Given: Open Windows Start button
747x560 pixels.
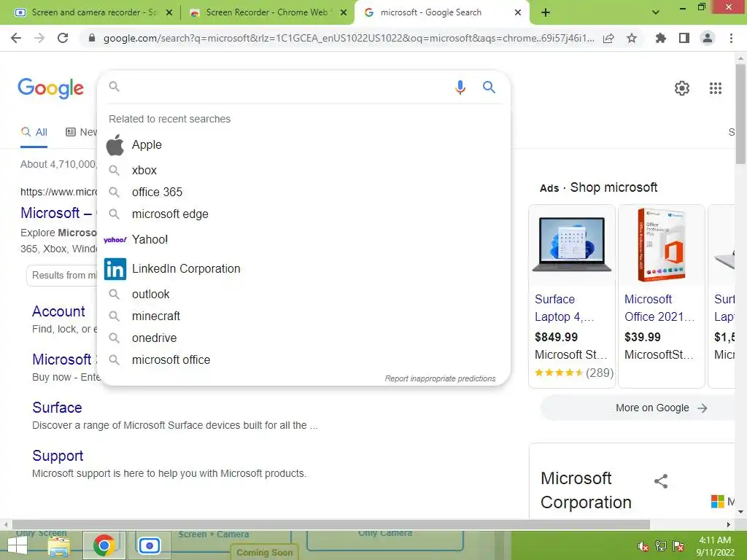Looking at the screenshot, I should pos(18,546).
